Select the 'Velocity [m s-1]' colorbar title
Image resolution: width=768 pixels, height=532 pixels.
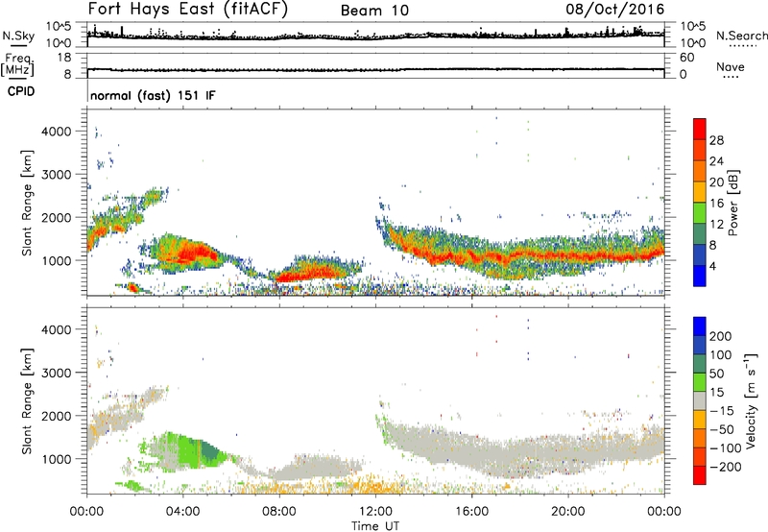pos(752,400)
